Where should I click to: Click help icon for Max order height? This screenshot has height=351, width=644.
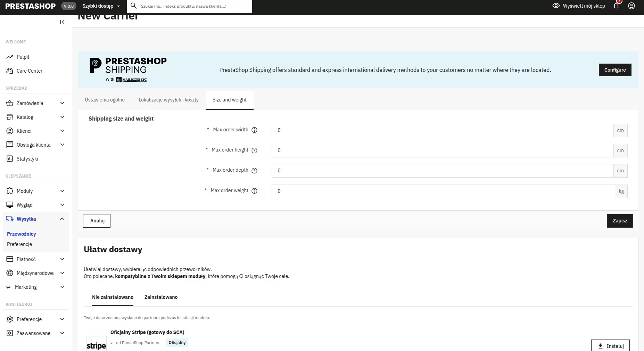(254, 150)
